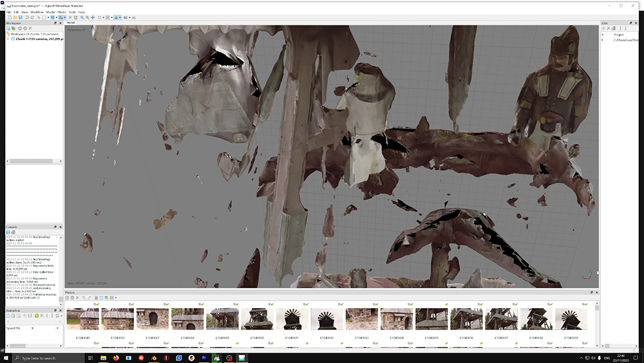Click the Photos panel vertical scrollbar
Image resolution: width=644 pixels, height=363 pixels.
[x=596, y=322]
